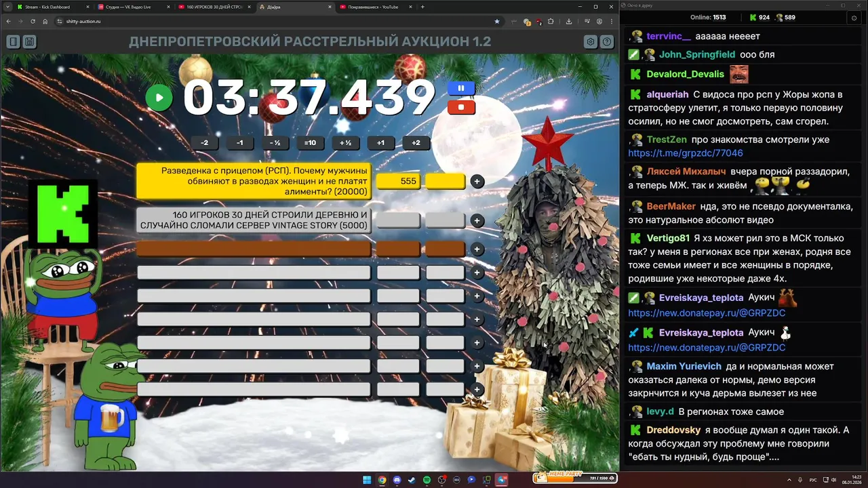Click username terrvinc__ in chat
Image resolution: width=868 pixels, height=488 pixels.
tap(669, 36)
